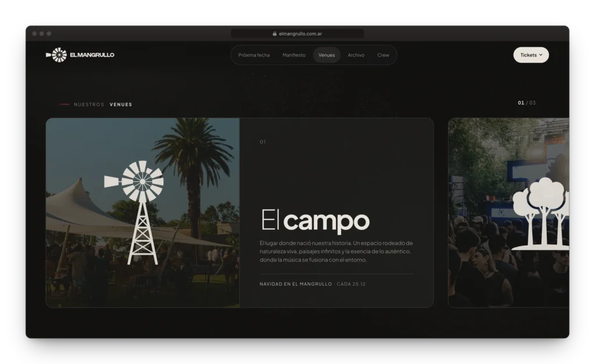Go to the Manifiesto section
Image resolution: width=595 pixels, height=364 pixels.
(x=293, y=55)
